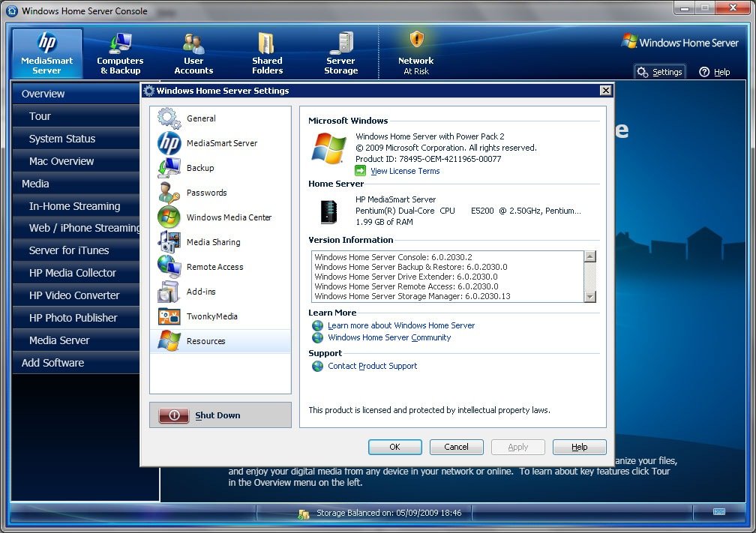Select General in the settings category list
Image resolution: width=756 pixels, height=533 pixels.
pyautogui.click(x=220, y=118)
